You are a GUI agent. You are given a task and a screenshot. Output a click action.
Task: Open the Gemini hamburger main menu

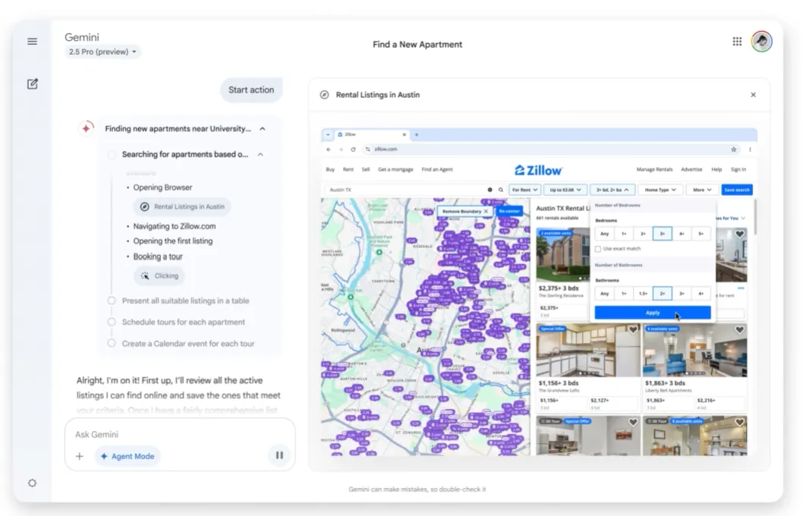coord(32,42)
